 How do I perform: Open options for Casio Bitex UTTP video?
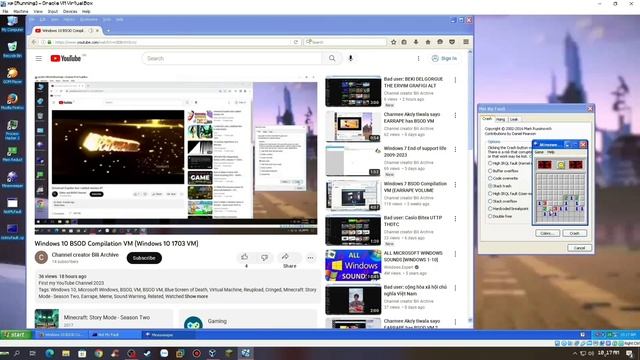point(455,219)
